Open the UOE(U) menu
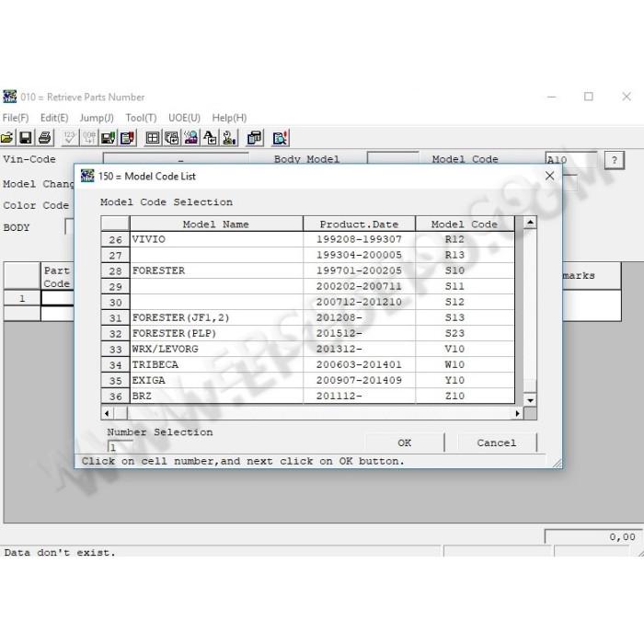 click(184, 118)
